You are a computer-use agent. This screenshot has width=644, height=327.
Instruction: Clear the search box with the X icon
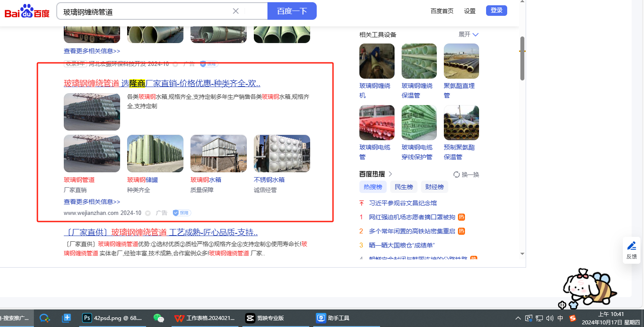236,11
